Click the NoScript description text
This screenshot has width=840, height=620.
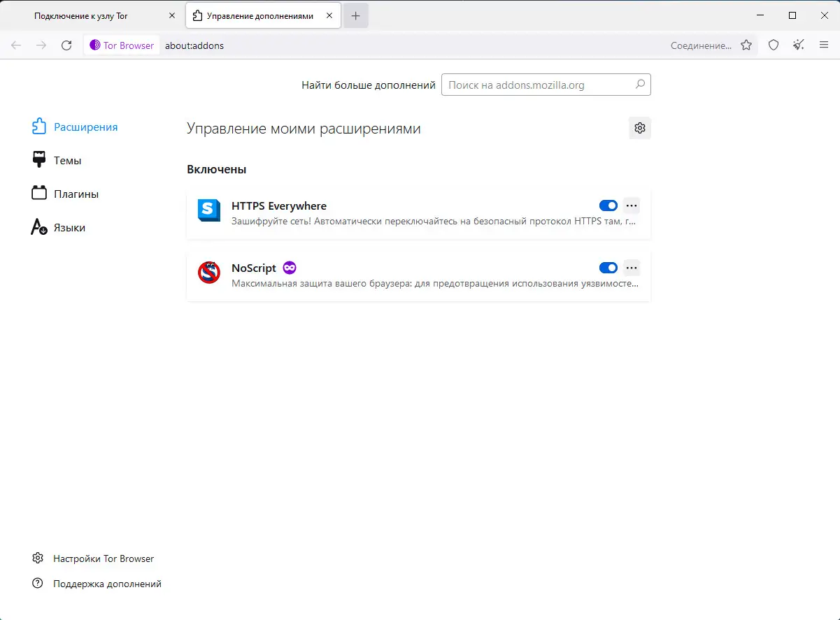[x=434, y=283]
